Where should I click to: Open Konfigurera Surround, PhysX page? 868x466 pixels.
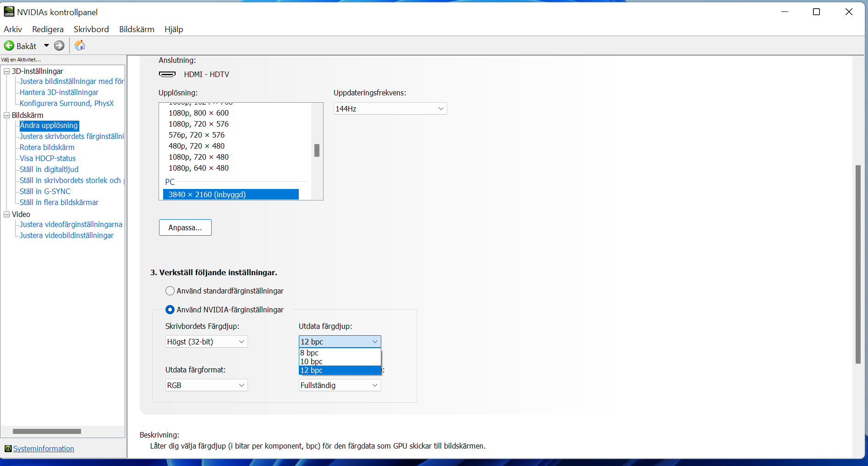click(66, 103)
